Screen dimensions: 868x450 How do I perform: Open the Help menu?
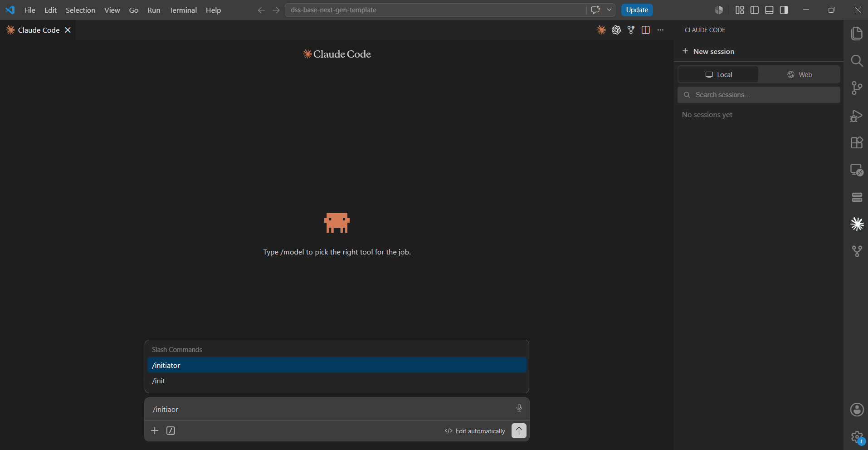coord(213,10)
